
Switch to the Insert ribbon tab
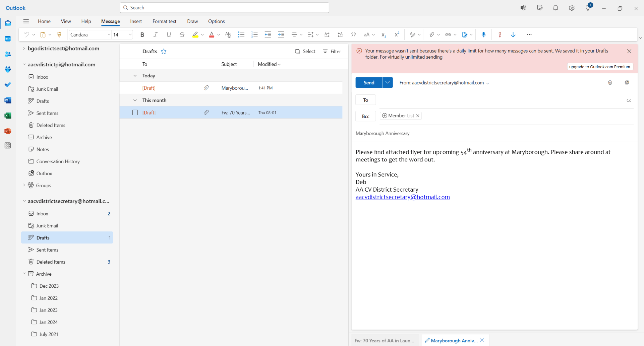136,21
